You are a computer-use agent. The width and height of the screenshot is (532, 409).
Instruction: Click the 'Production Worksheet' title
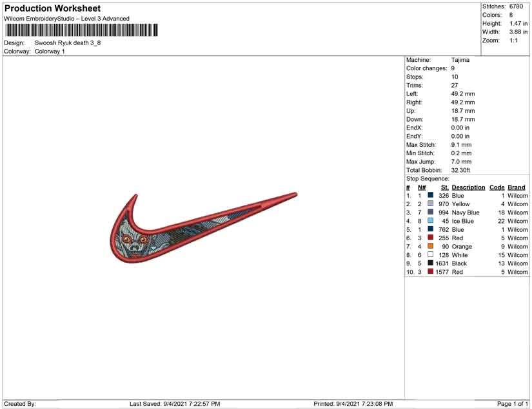point(53,8)
